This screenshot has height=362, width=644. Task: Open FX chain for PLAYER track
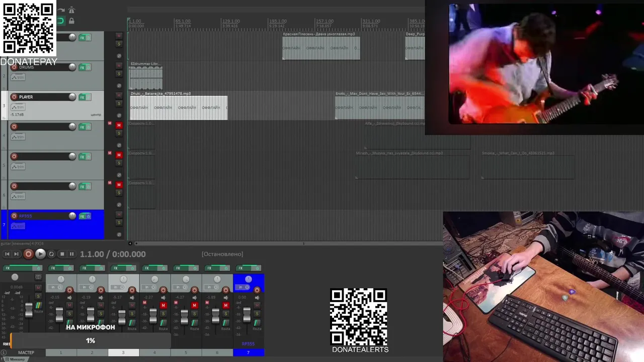[x=82, y=97]
